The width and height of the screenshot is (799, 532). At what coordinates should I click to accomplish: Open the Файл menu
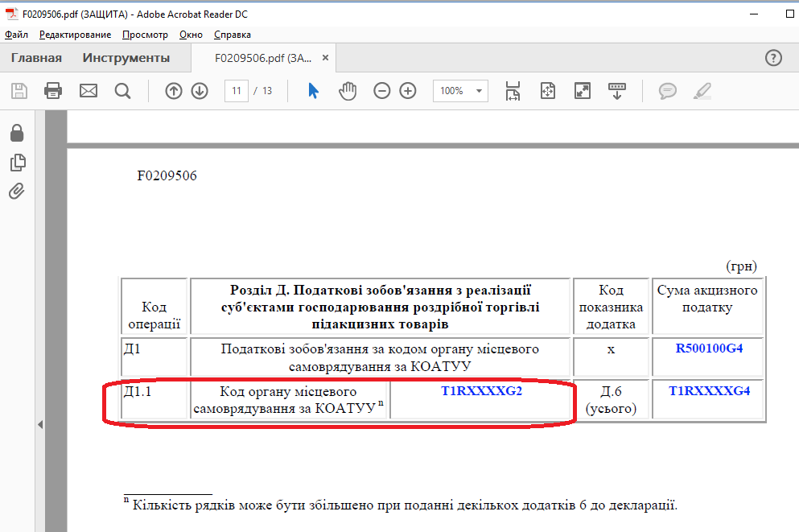tap(16, 35)
